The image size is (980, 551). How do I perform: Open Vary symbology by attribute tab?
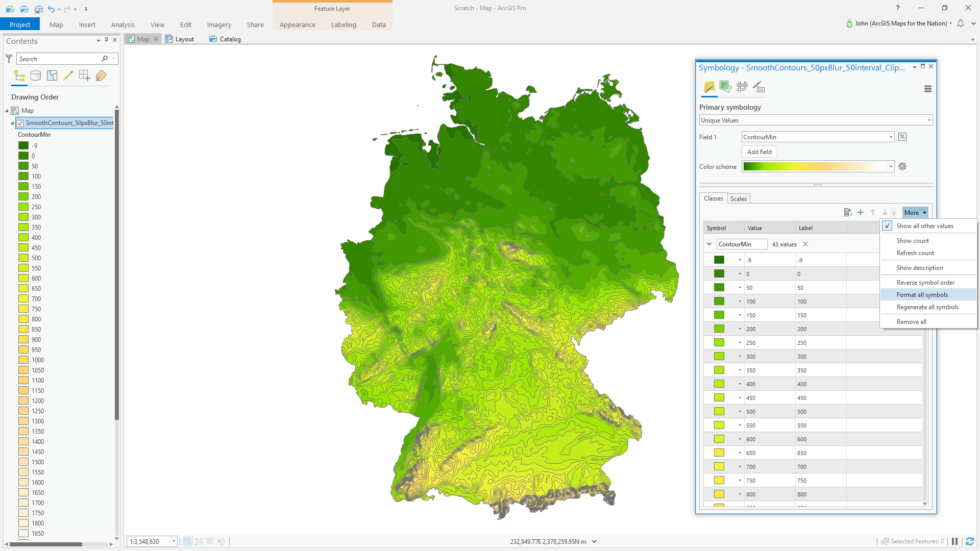pos(725,87)
